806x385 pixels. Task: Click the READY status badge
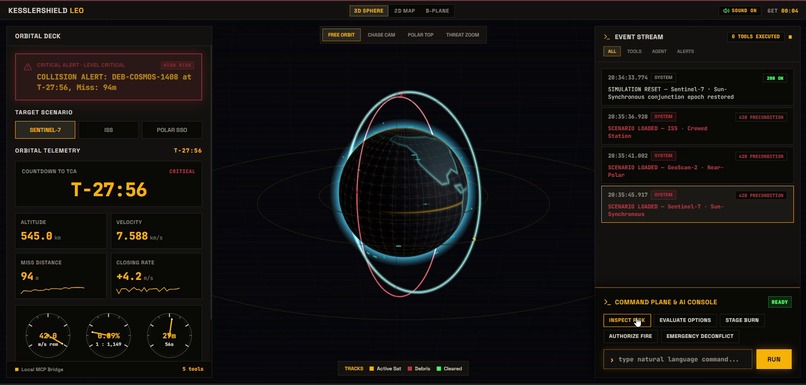[780, 302]
